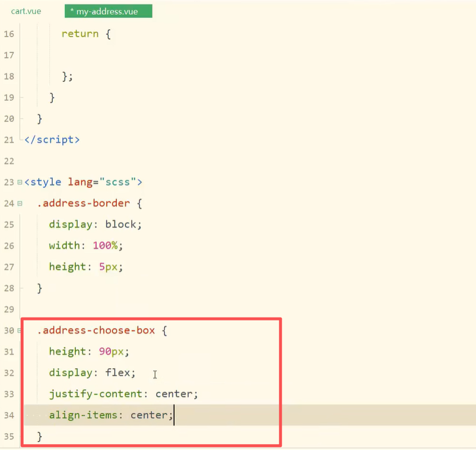Click line number 16 in the gutter
476x450 pixels.
point(9,34)
